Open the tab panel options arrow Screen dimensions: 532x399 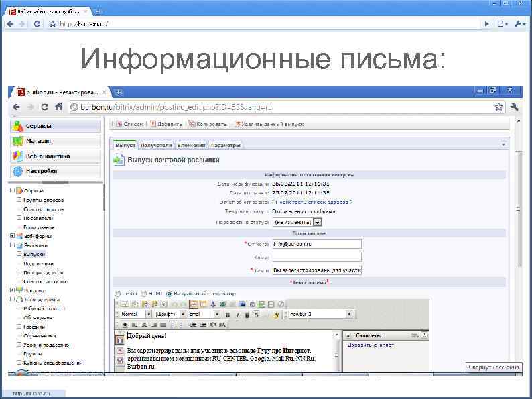503,145
